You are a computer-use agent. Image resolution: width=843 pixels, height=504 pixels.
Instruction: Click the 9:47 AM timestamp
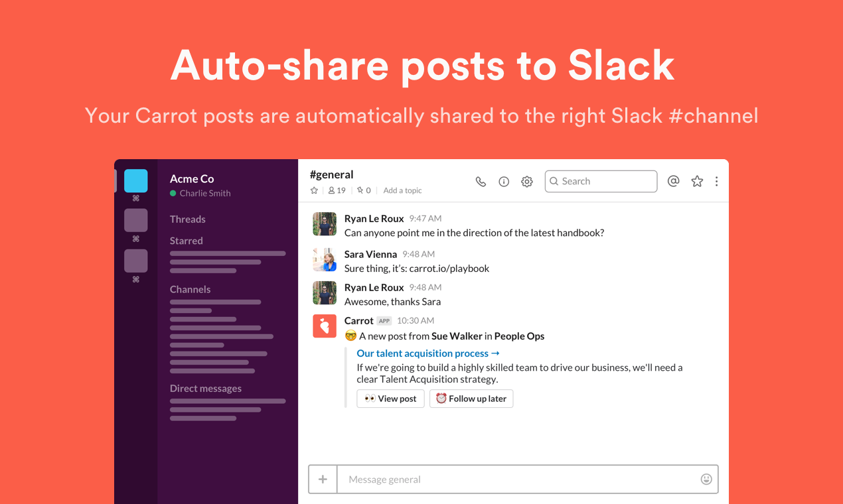pyautogui.click(x=425, y=219)
